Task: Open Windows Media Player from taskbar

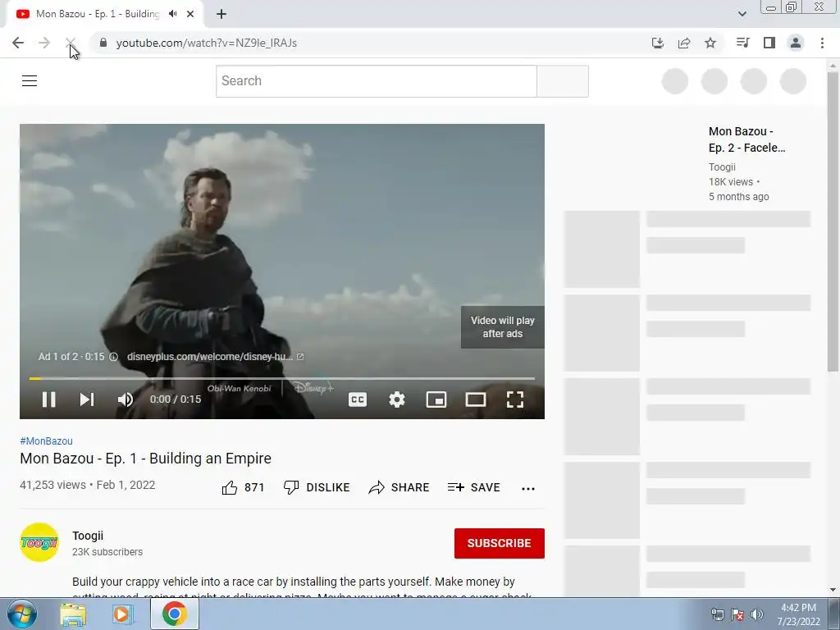Action: pyautogui.click(x=122, y=614)
